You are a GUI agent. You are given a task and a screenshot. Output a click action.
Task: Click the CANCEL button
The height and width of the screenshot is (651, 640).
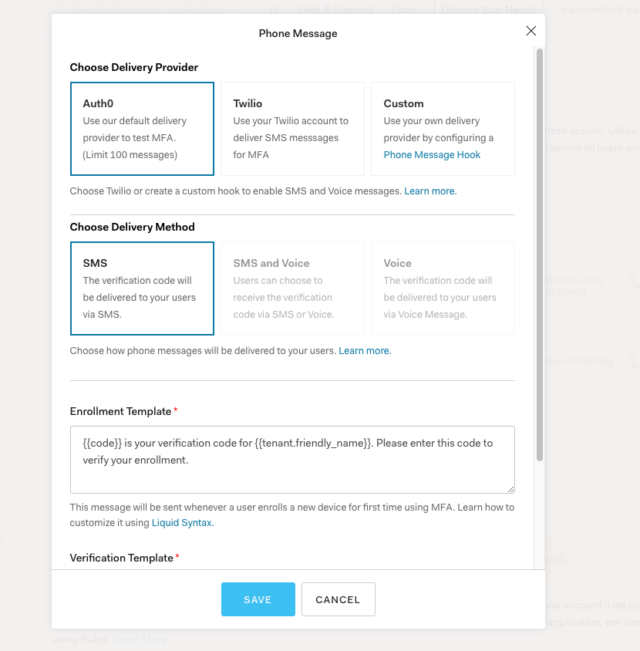click(x=338, y=599)
